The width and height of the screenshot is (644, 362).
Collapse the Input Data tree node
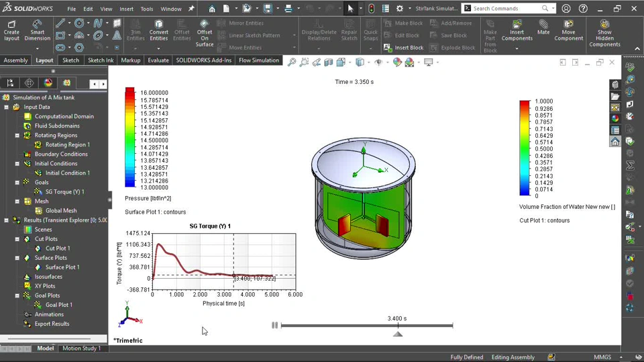pyautogui.click(x=7, y=107)
